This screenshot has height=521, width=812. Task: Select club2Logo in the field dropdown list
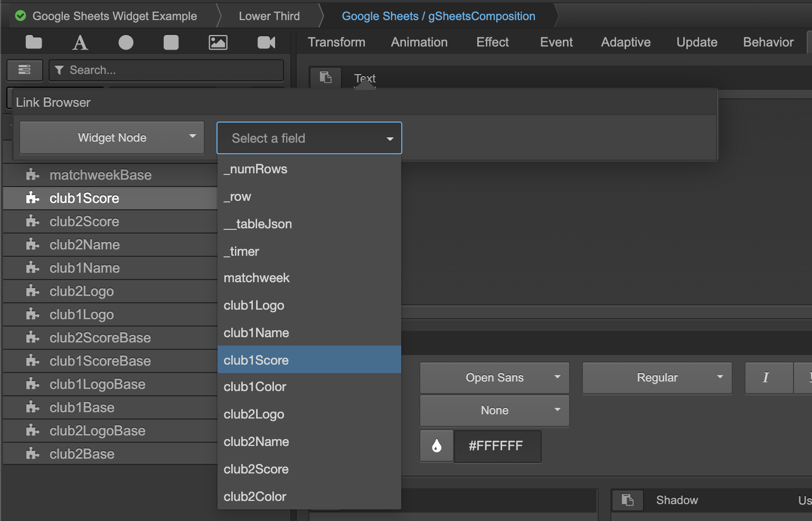click(309, 414)
